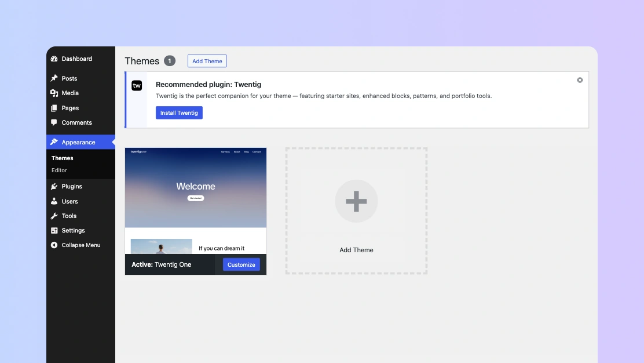This screenshot has height=363, width=644.
Task: Dismiss the Twentig recommendation notice
Action: (x=579, y=80)
